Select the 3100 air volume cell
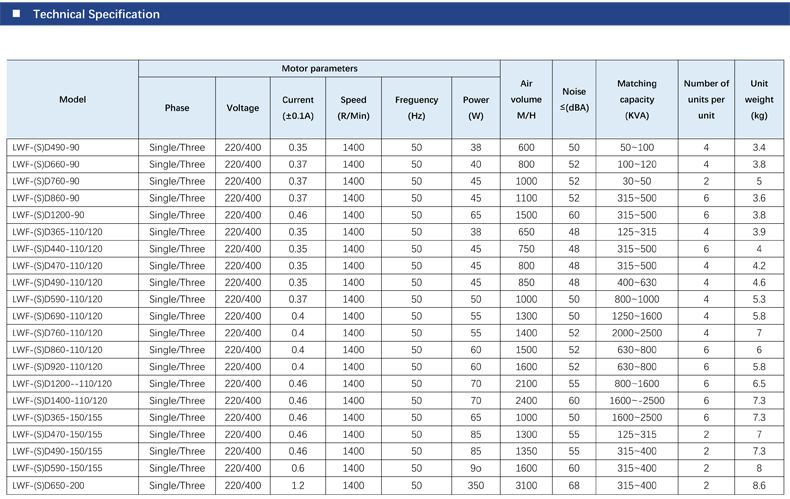Screen dimensions: 790x499 [x=526, y=485]
